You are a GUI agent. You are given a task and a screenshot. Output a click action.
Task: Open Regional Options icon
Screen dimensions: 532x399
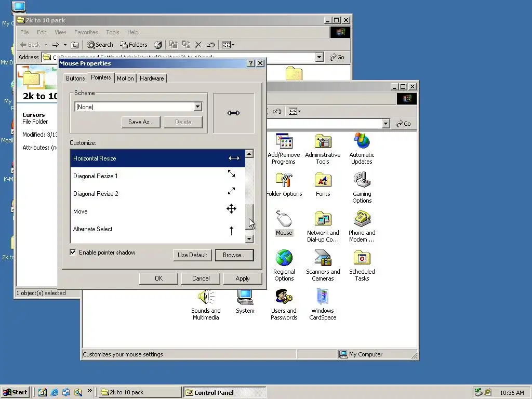[284, 265]
